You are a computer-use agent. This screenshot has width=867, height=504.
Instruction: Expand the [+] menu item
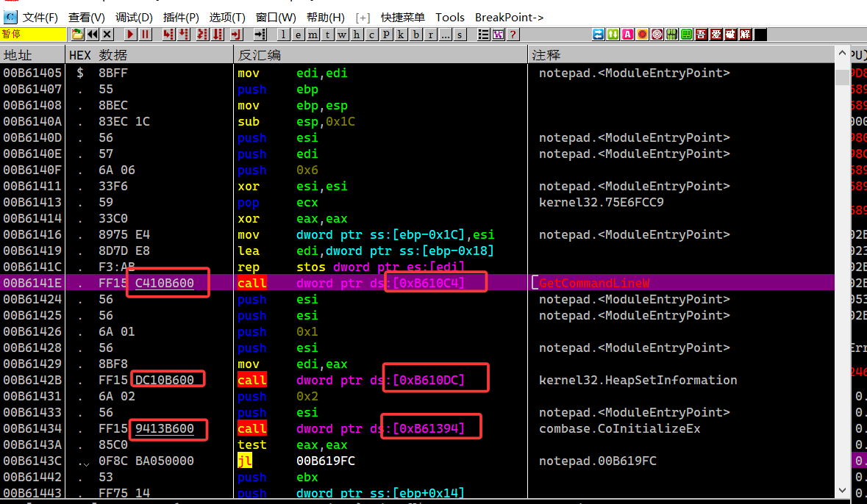tap(363, 17)
